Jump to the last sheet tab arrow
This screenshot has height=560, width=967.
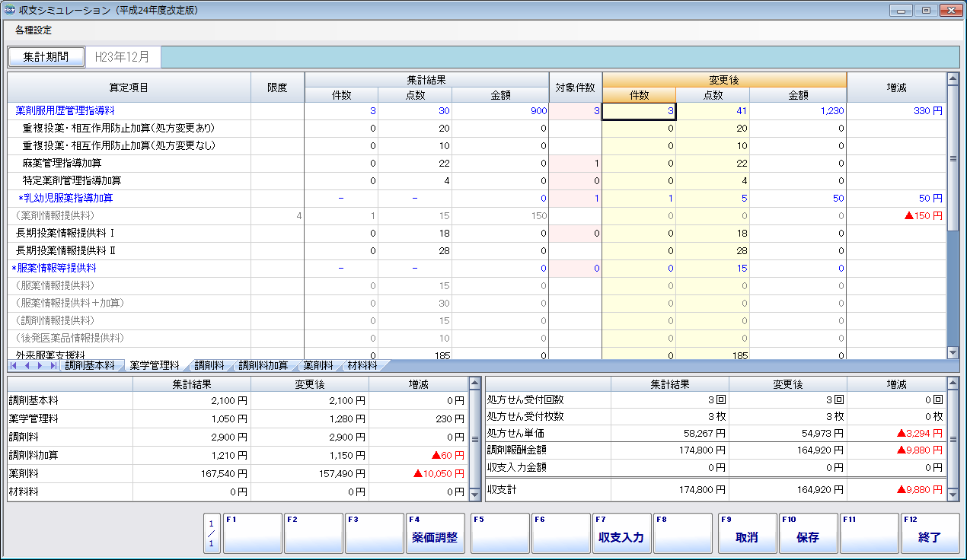52,366
